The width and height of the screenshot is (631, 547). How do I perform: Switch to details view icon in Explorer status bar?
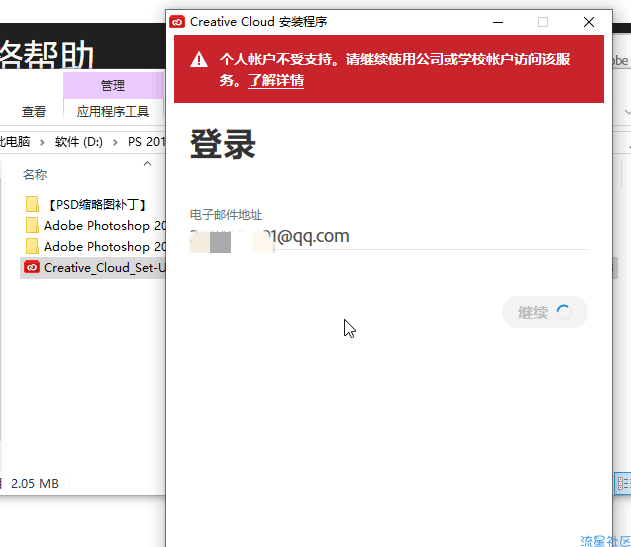[623, 483]
